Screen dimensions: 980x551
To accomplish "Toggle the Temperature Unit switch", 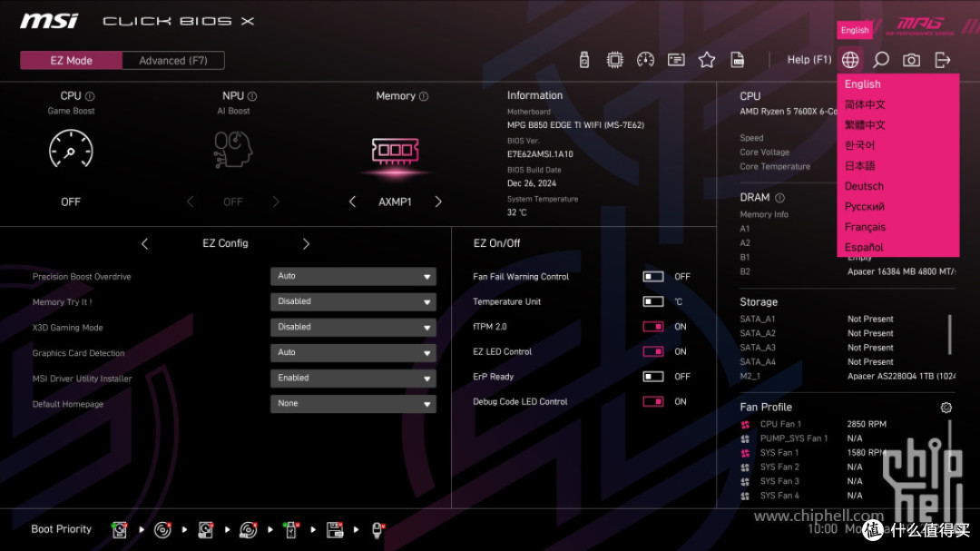I will coord(653,301).
